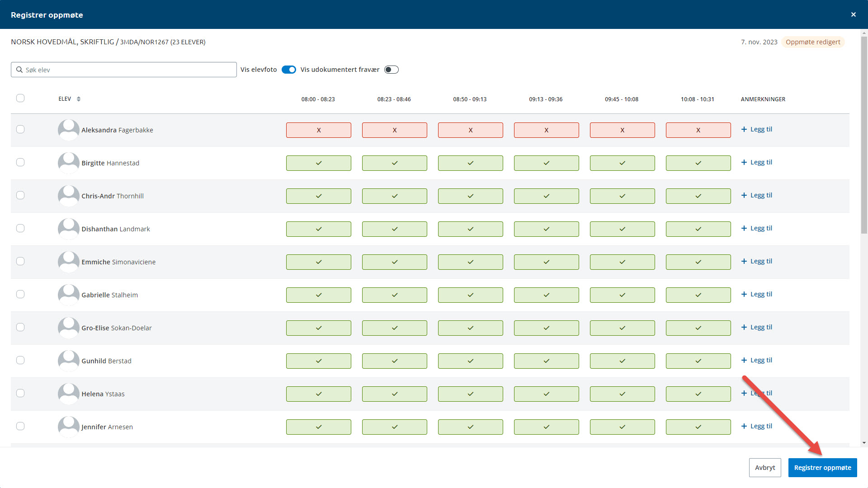Add a remark for Gro-Elise Sokan-Doelar

(x=757, y=327)
